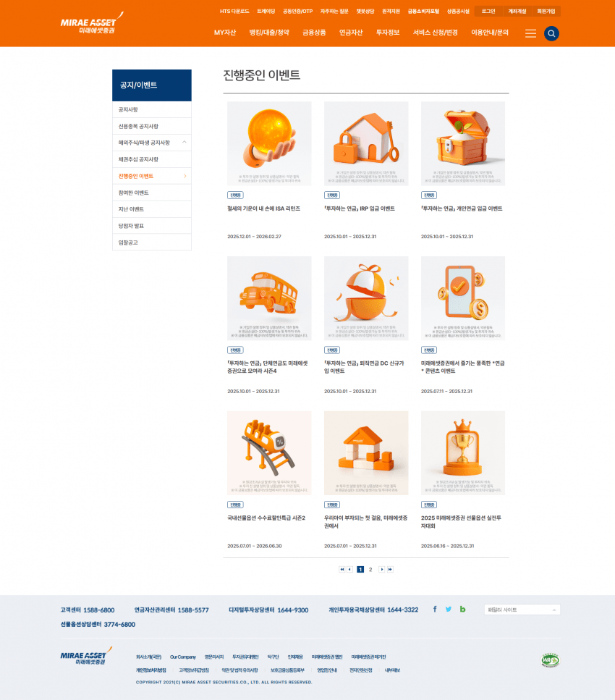This screenshot has width=615, height=700.
Task: Go to the next page arrow in pagination
Action: pyautogui.click(x=382, y=570)
